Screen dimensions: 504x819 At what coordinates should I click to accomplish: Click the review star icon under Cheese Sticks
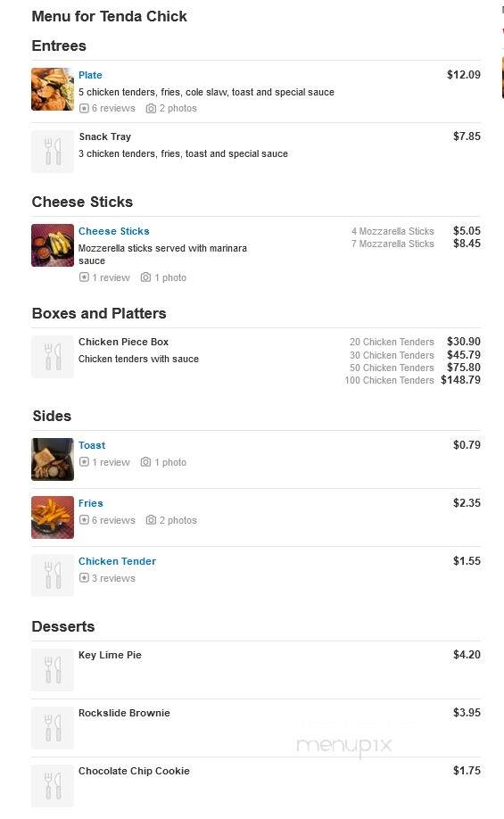click(x=84, y=277)
